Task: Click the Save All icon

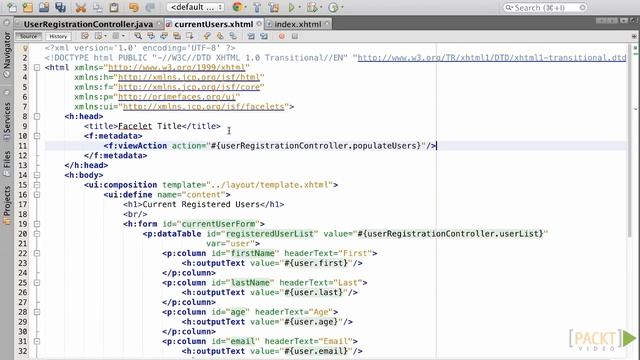Action: 60,7
